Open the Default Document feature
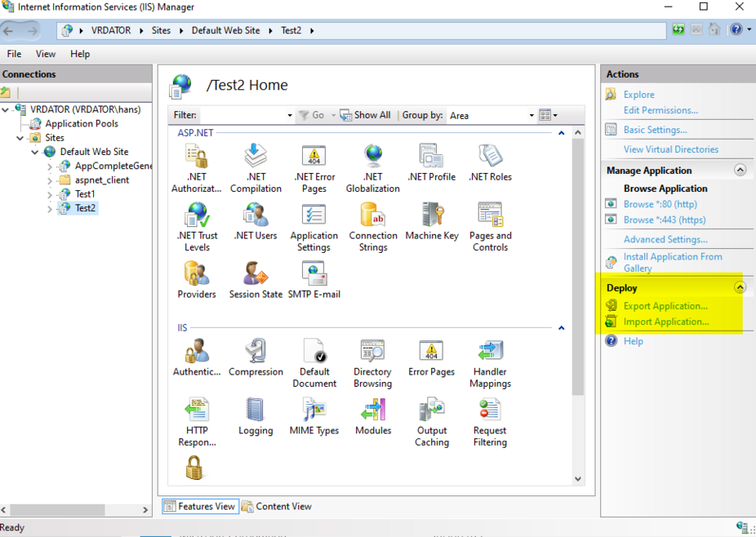This screenshot has height=537, width=756. coord(314,363)
